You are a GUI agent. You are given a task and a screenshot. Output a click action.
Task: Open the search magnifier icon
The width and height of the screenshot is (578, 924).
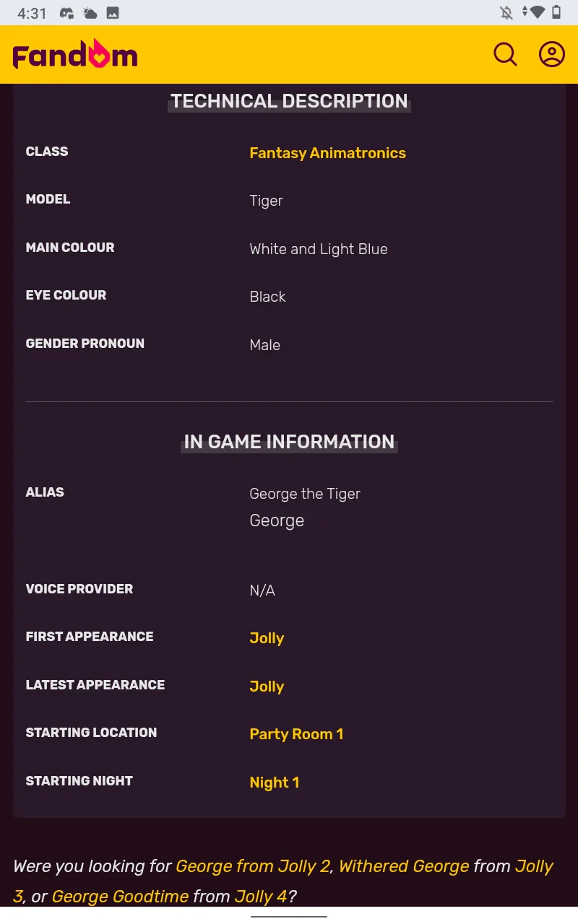click(505, 54)
